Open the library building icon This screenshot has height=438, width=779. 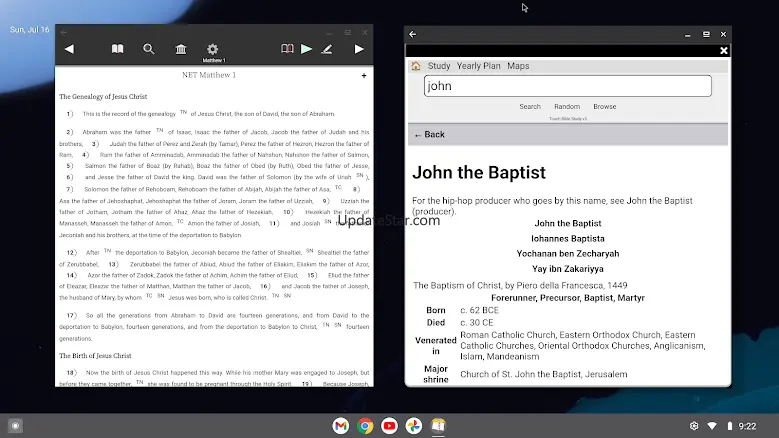pyautogui.click(x=181, y=49)
